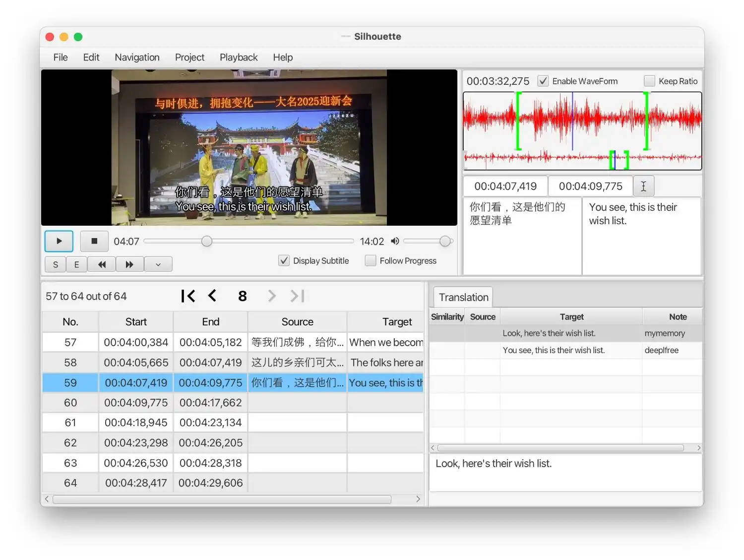Image resolution: width=744 pixels, height=560 pixels.
Task: Click the volume speaker icon
Action: click(x=395, y=241)
